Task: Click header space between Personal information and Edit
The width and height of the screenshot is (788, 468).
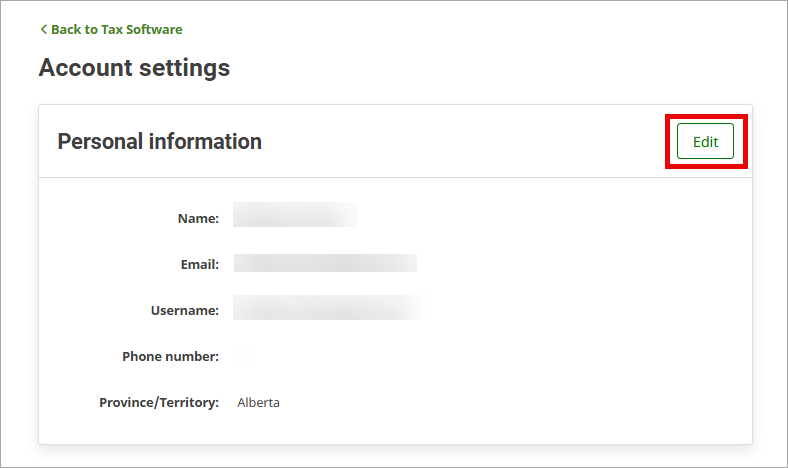Action: (460, 142)
